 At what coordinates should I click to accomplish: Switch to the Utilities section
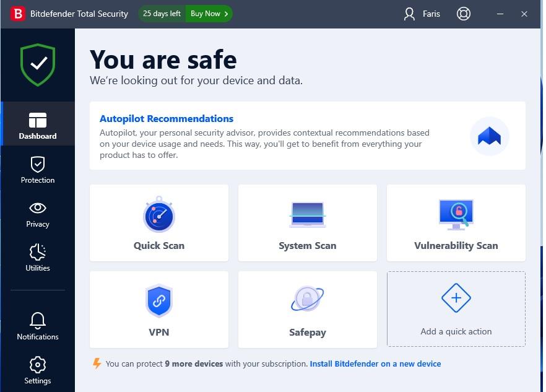coord(38,258)
